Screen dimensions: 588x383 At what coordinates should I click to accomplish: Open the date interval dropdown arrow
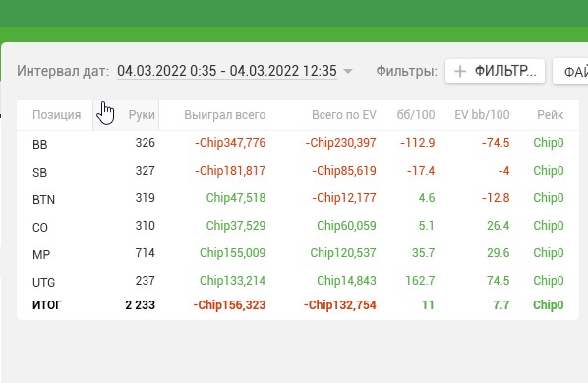pyautogui.click(x=348, y=71)
